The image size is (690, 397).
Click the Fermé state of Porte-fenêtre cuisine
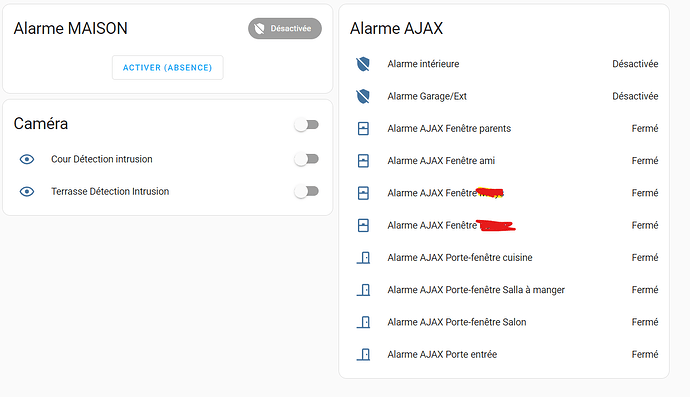click(645, 257)
